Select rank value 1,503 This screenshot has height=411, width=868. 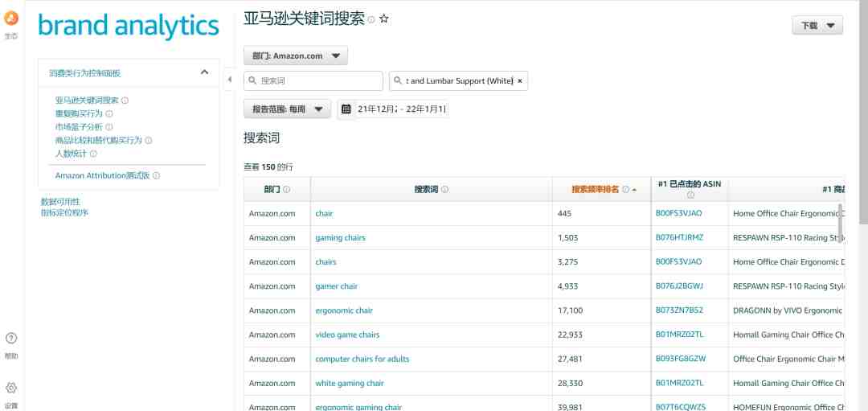(568, 237)
